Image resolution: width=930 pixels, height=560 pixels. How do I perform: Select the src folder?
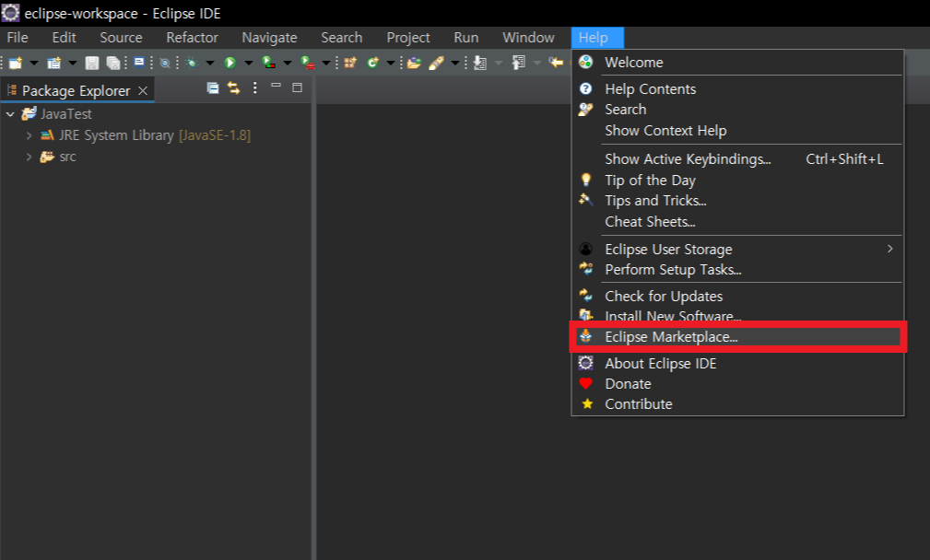point(67,157)
